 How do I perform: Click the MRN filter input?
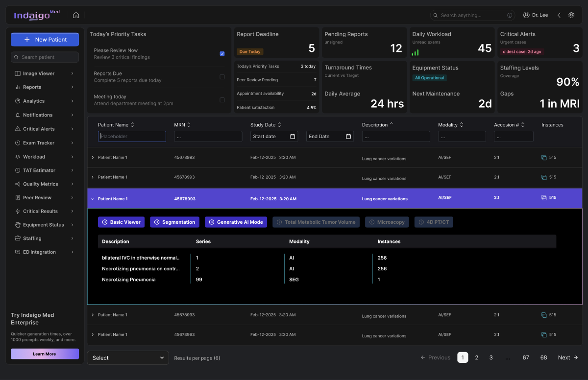pos(208,137)
